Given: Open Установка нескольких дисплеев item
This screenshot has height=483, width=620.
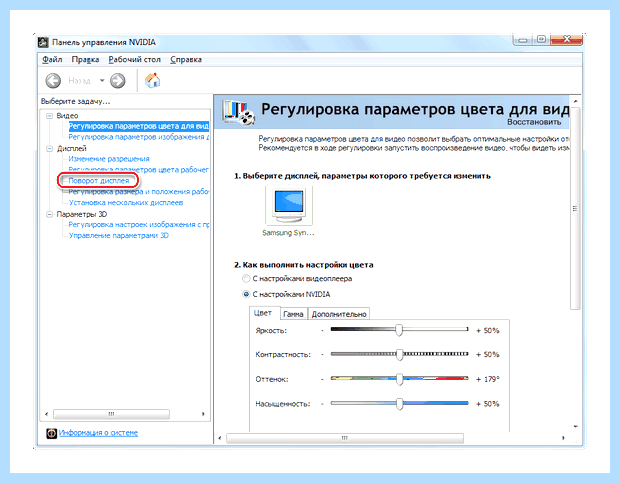Looking at the screenshot, I should click(126, 203).
